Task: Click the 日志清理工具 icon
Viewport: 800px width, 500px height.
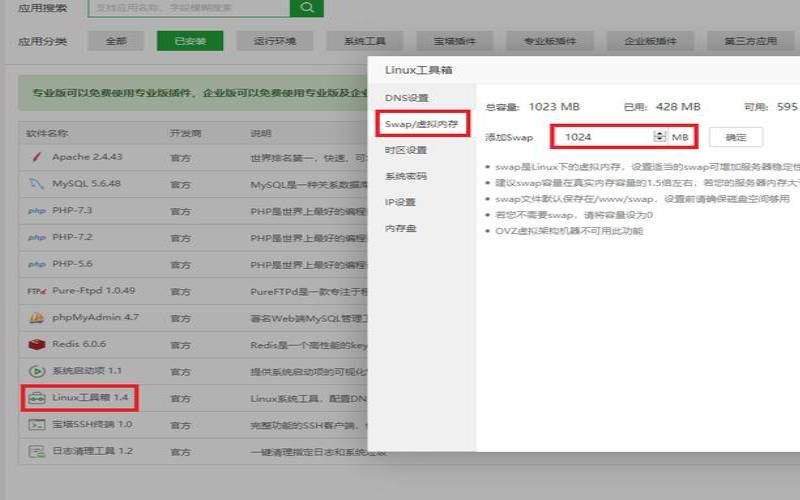Action: [x=36, y=451]
